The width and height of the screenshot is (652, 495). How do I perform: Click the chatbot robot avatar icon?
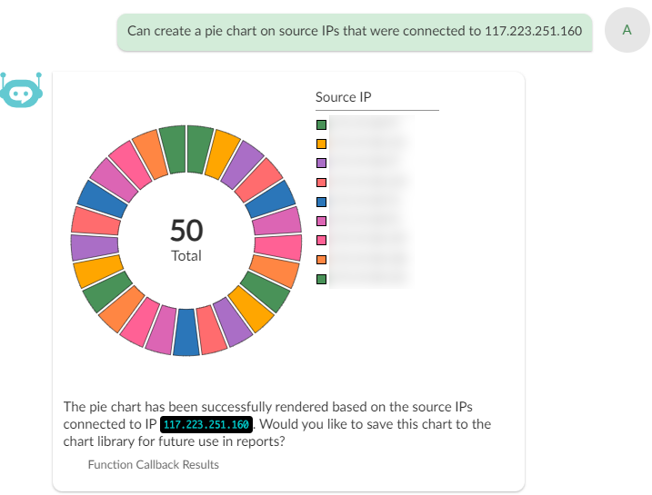coord(21,90)
